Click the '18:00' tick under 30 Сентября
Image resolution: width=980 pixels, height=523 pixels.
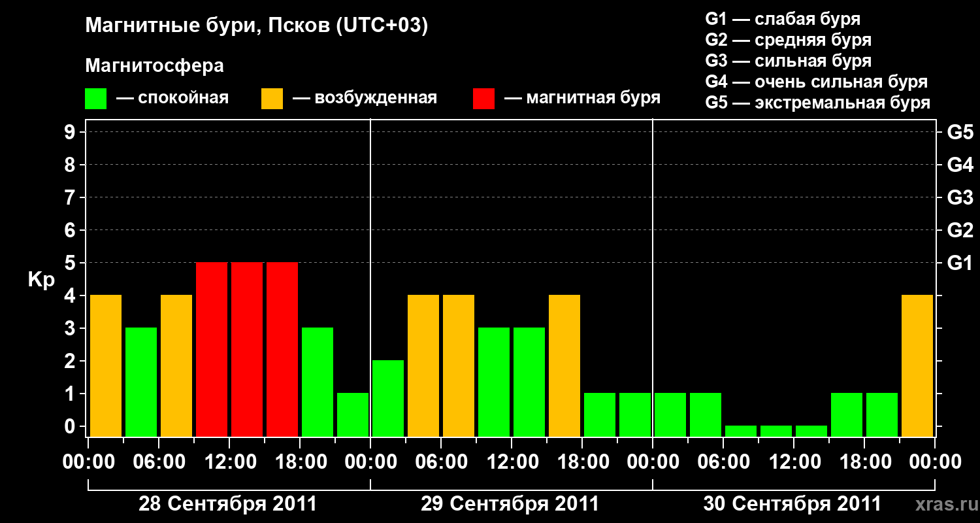(864, 462)
